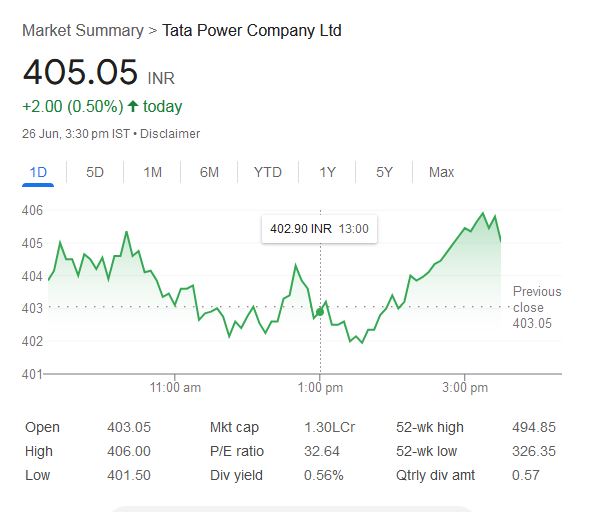Click the green up-arrow next to today
Image resolution: width=605 pixels, height=512 pixels.
pyautogui.click(x=132, y=107)
